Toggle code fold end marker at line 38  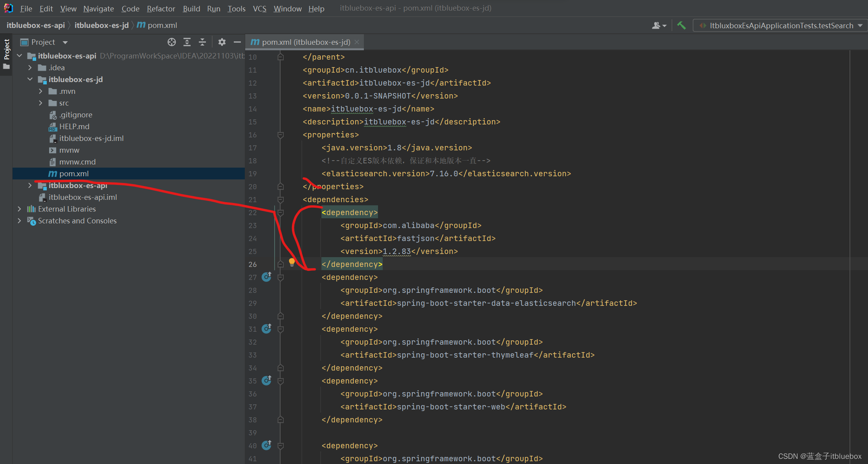point(281,420)
